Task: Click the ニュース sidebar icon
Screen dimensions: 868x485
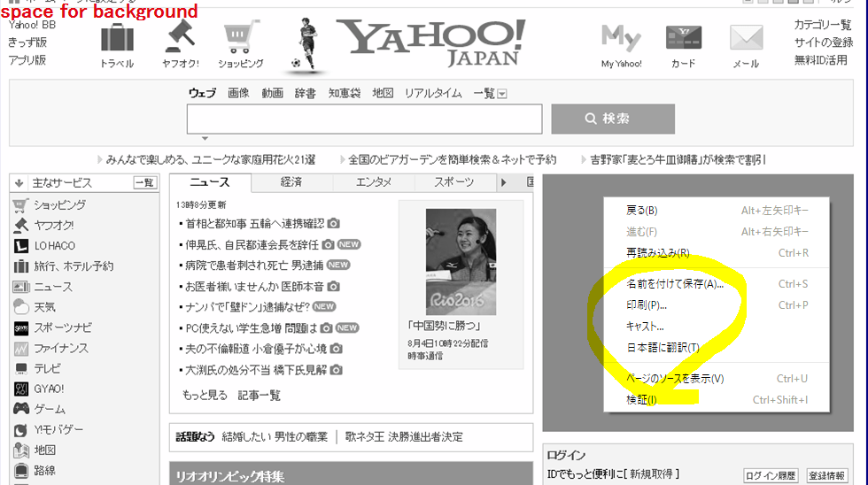Action: point(21,287)
